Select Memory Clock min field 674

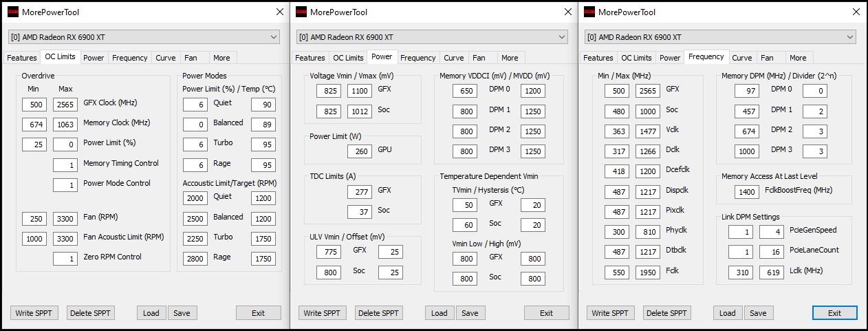[34, 125]
